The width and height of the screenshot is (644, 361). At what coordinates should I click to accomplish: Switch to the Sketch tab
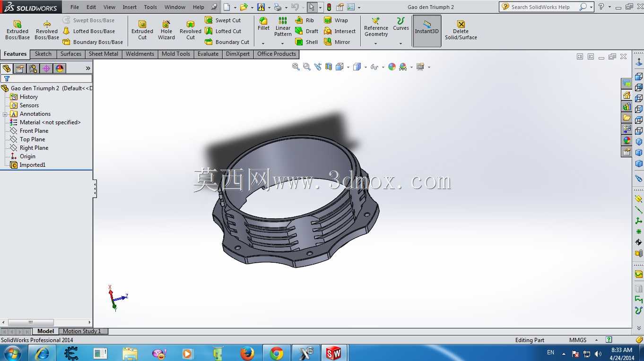coord(43,54)
